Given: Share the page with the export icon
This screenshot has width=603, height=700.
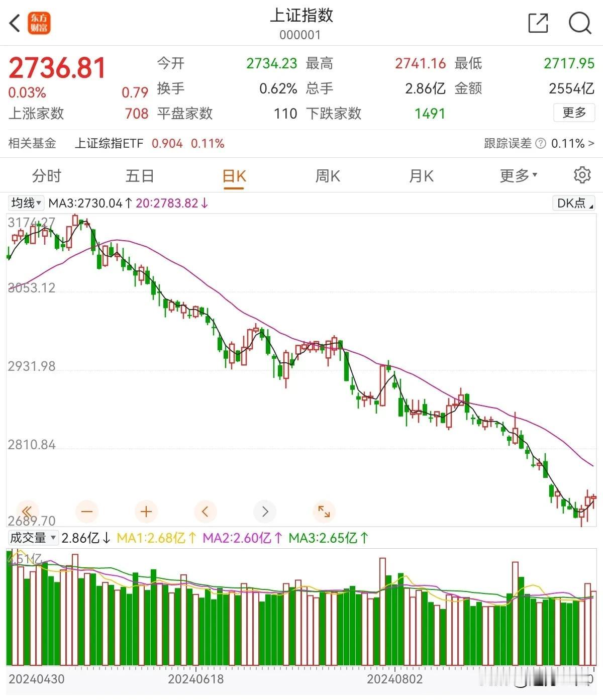Looking at the screenshot, I should pyautogui.click(x=538, y=23).
